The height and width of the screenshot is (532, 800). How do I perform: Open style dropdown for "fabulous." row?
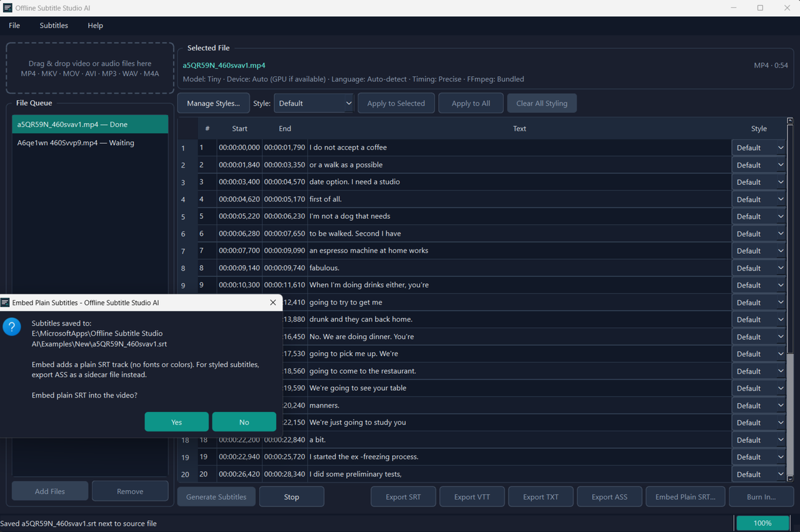pos(759,268)
